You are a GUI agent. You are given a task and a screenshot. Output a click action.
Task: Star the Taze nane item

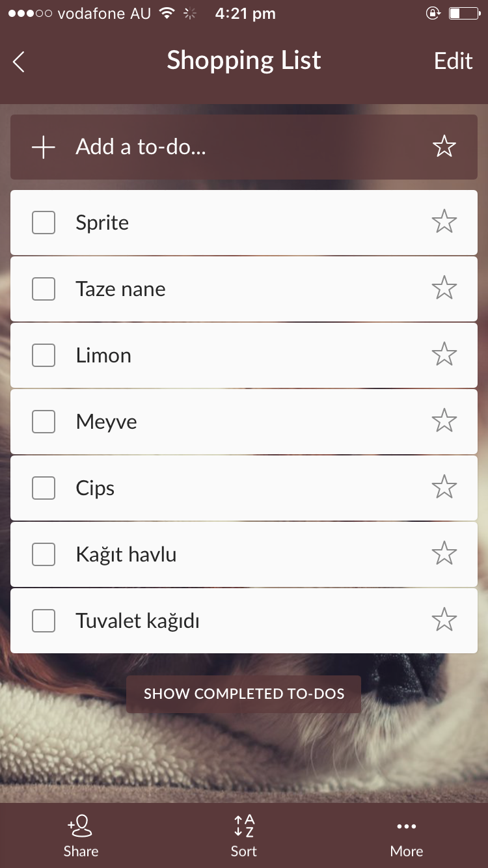point(444,288)
